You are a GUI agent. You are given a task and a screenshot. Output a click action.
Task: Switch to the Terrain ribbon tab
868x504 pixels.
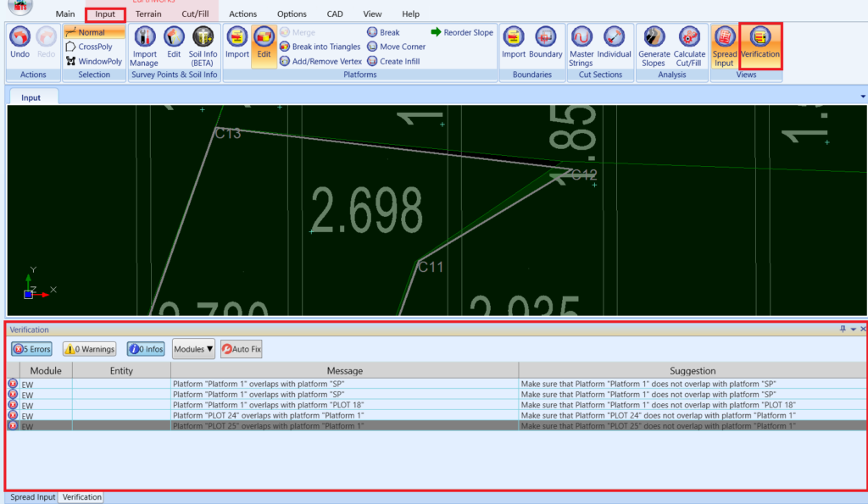148,14
